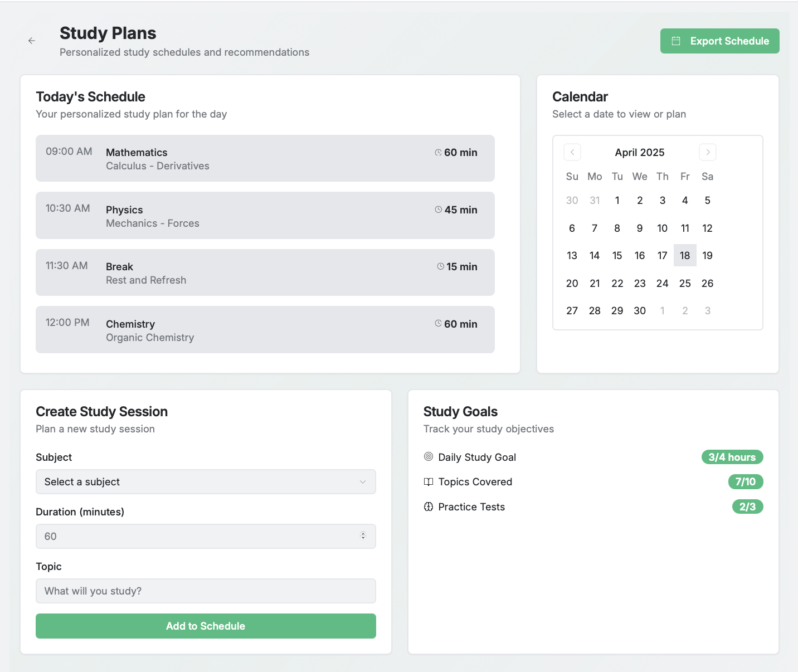Image resolution: width=798 pixels, height=672 pixels.
Task: Click the book icon beside Topics Covered
Action: click(429, 481)
